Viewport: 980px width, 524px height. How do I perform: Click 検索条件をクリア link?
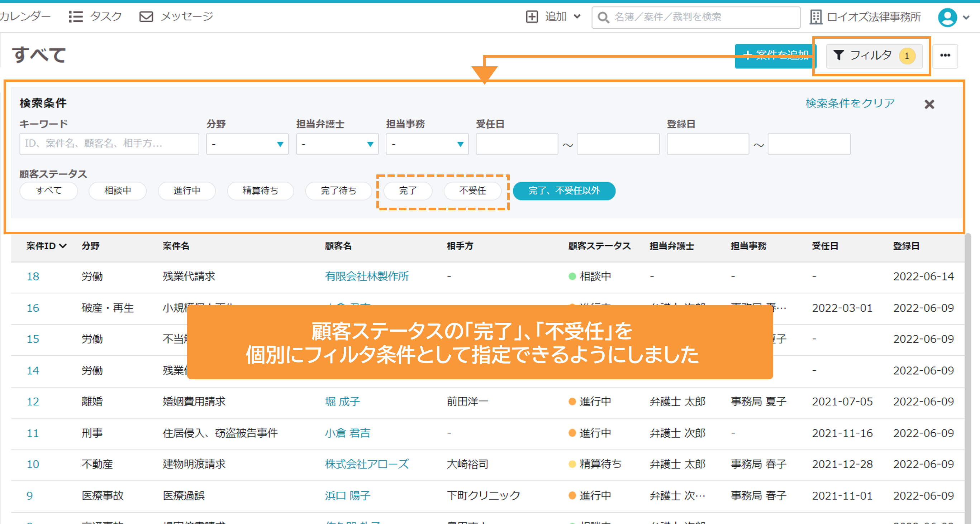[850, 103]
